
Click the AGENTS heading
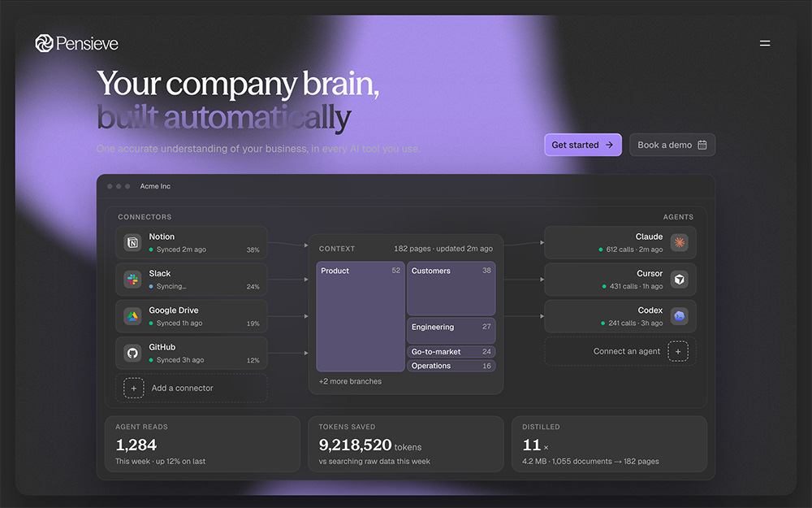coord(678,217)
